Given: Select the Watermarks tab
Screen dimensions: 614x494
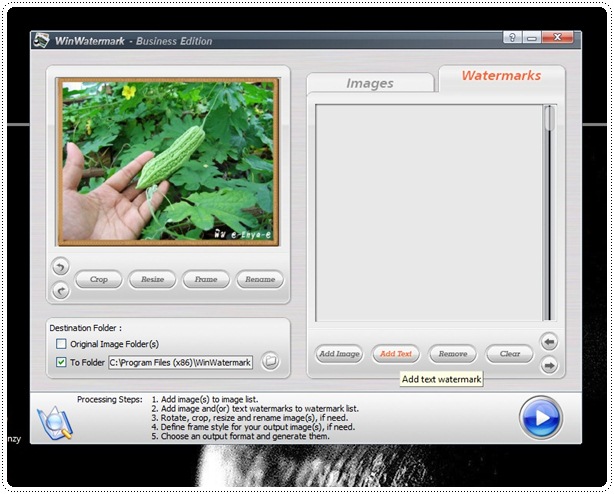Looking at the screenshot, I should pos(501,76).
